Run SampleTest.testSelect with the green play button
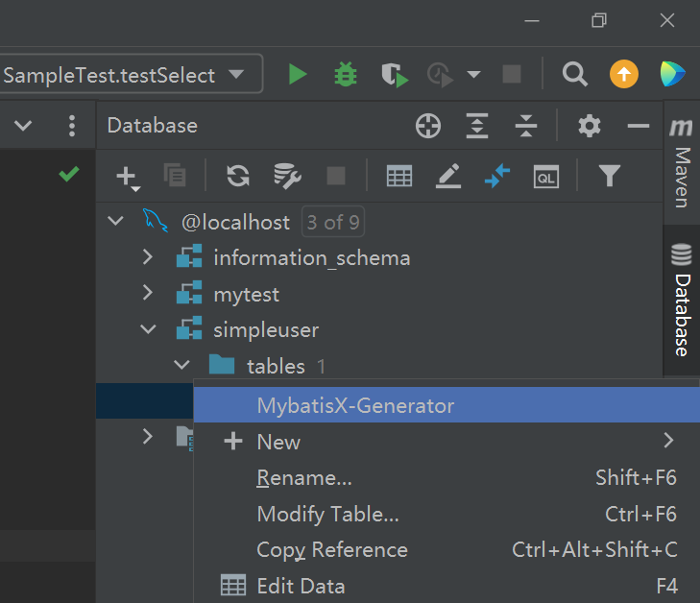This screenshot has width=700, height=603. tap(298, 74)
